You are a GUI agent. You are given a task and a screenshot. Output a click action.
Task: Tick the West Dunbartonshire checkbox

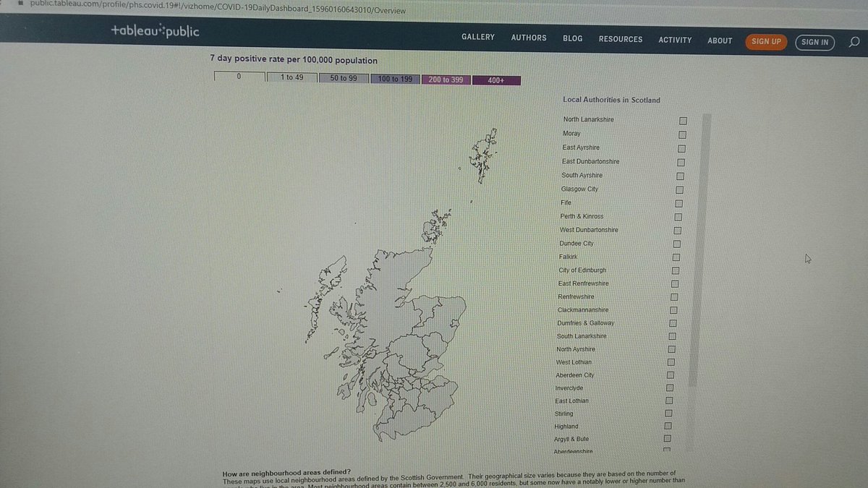point(677,230)
